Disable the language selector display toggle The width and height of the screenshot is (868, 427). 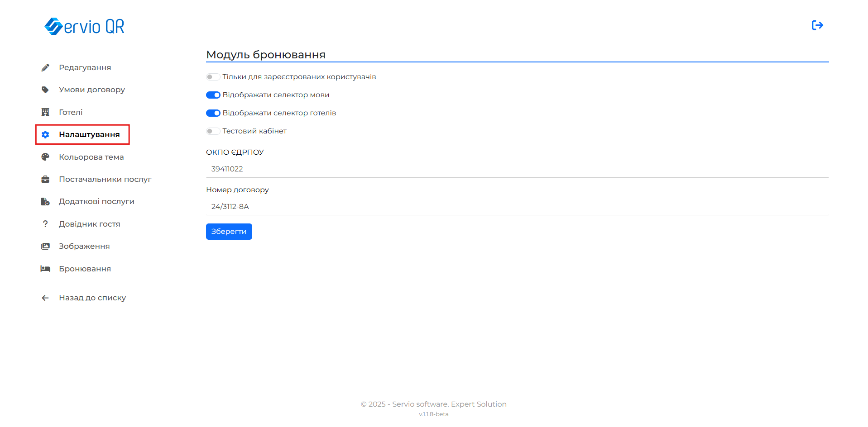point(213,95)
